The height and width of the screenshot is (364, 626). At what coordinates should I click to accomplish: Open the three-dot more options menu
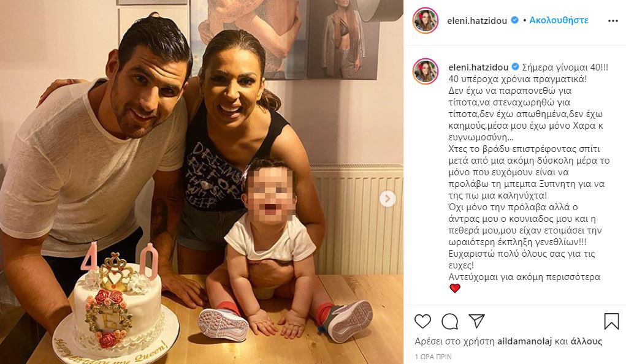tap(613, 21)
